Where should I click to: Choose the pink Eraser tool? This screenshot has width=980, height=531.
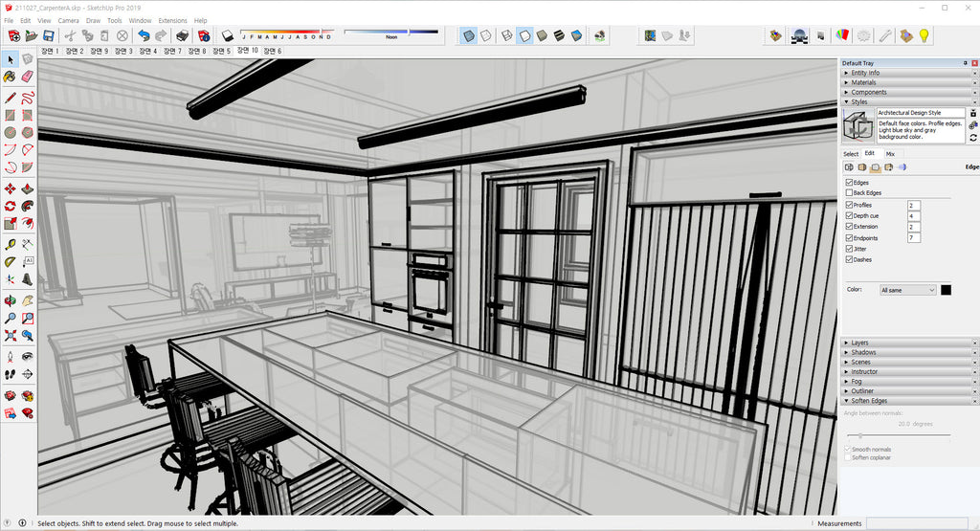coord(27,77)
